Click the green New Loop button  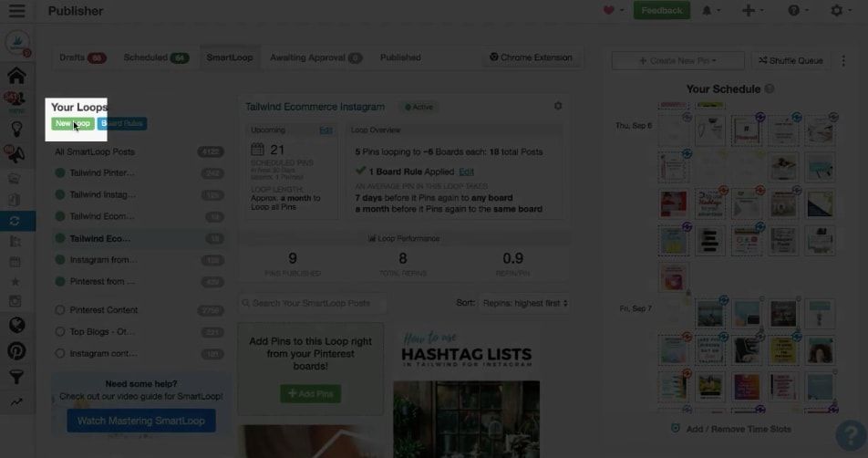(x=73, y=123)
